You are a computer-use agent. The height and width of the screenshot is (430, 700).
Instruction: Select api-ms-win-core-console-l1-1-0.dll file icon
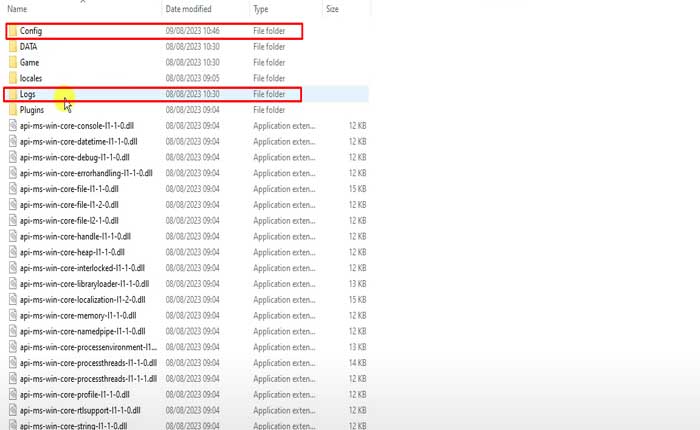pyautogui.click(x=11, y=126)
